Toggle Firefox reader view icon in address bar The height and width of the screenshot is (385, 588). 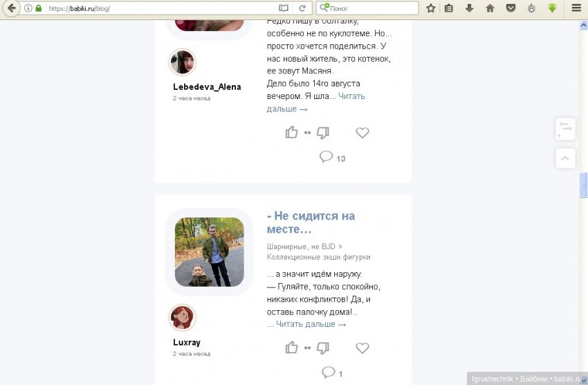(x=283, y=8)
